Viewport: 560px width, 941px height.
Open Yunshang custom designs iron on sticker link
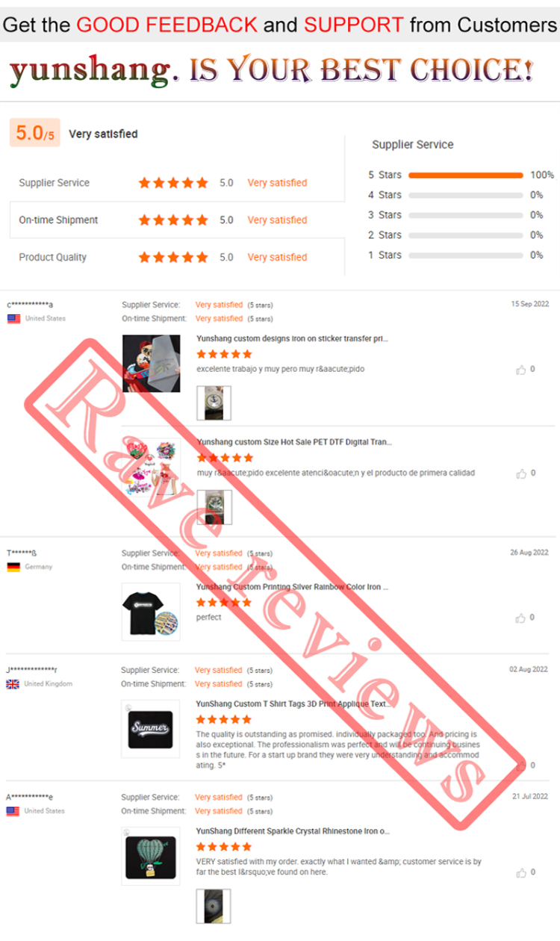point(292,338)
